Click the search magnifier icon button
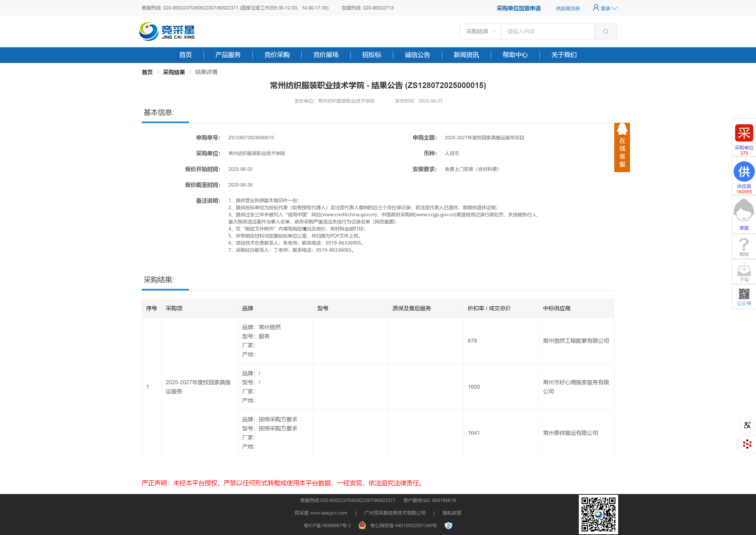This screenshot has height=535, width=756. pos(605,31)
